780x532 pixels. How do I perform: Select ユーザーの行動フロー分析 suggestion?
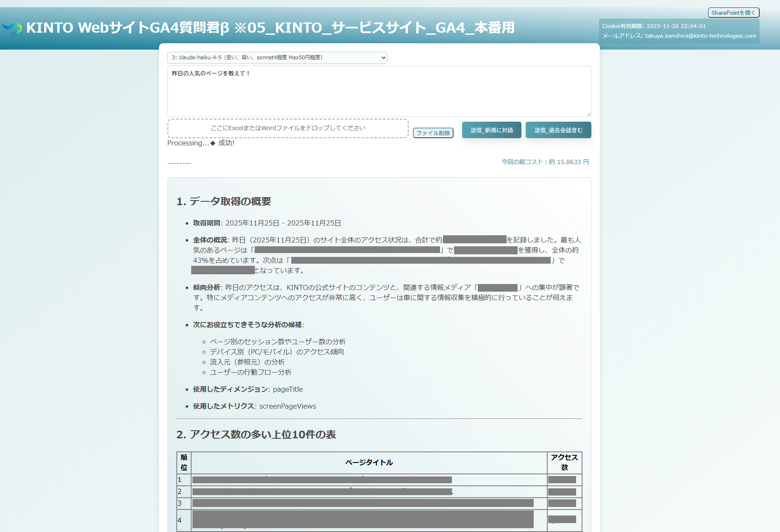[250, 372]
